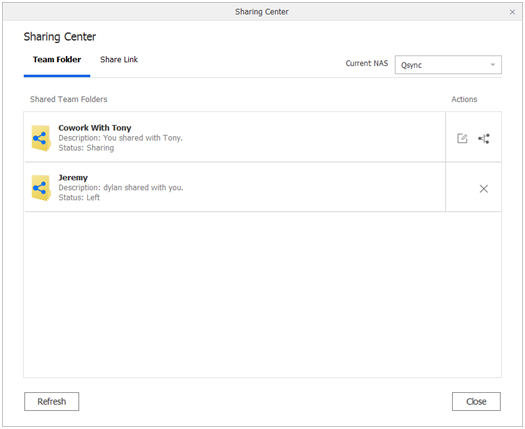Close the Sharing Center window via title bar X
The height and width of the screenshot is (429, 525).
tap(512, 12)
